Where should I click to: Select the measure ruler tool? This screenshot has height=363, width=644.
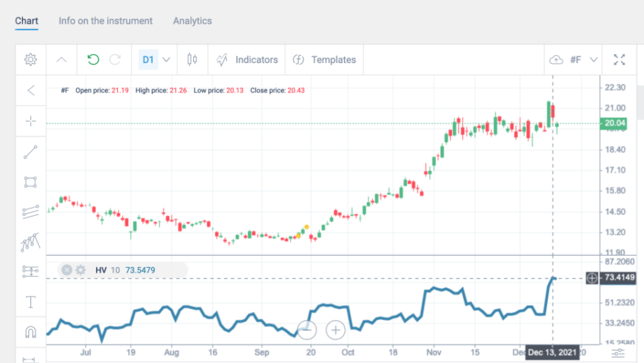29,360
